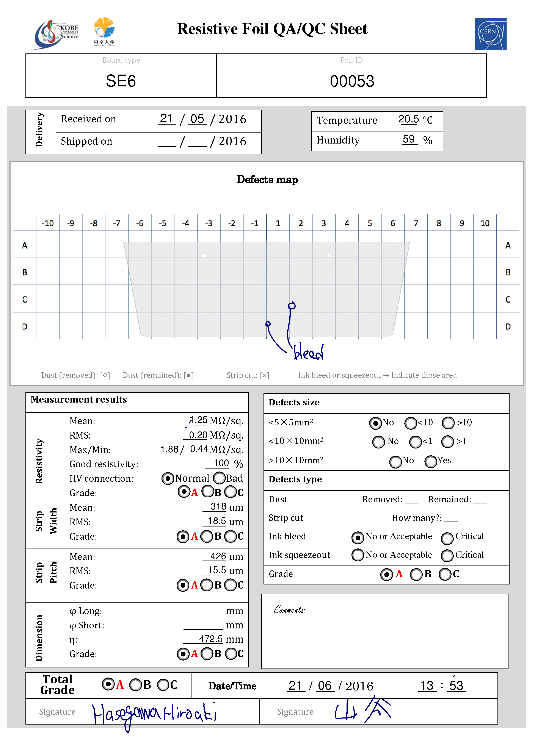535x756 pixels.
Task: Select Ink squeezeout Critical option
Action: 447,556
